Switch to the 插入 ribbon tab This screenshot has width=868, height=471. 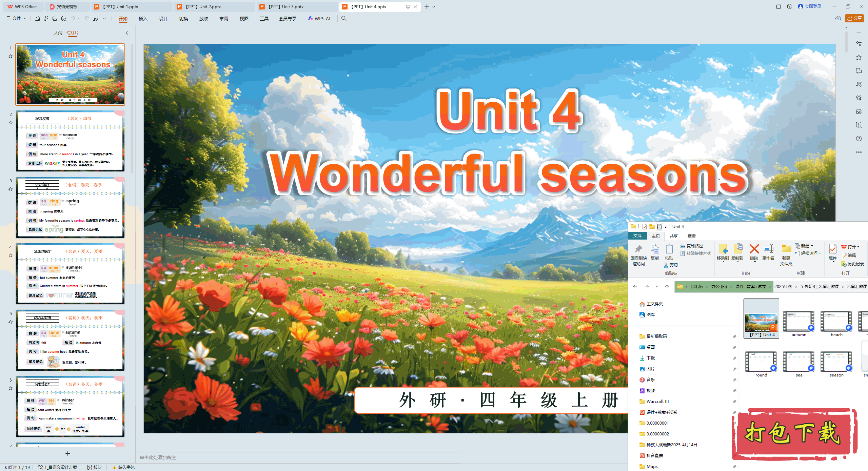click(x=143, y=19)
